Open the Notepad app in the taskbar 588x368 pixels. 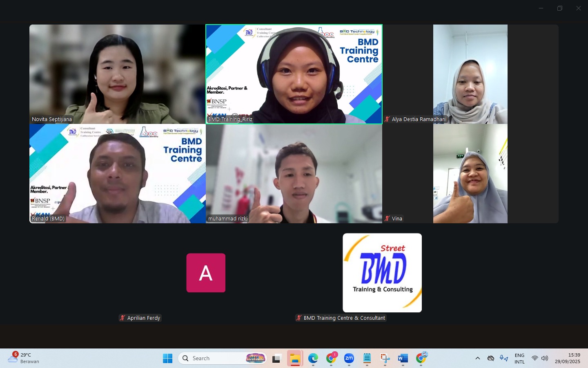367,359
